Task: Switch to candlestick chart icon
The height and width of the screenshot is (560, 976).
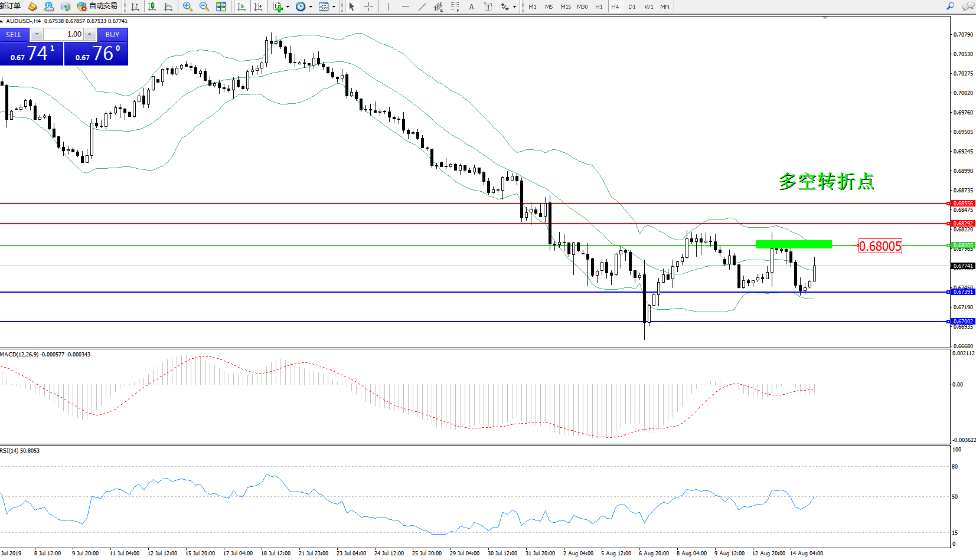Action: point(152,6)
